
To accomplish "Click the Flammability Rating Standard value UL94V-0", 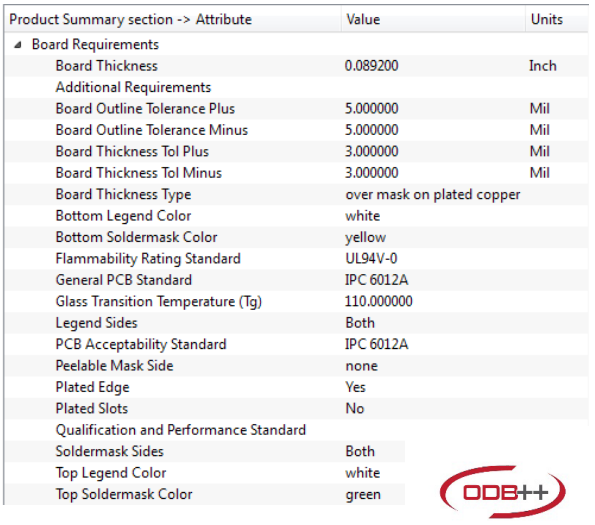I will tap(371, 259).
